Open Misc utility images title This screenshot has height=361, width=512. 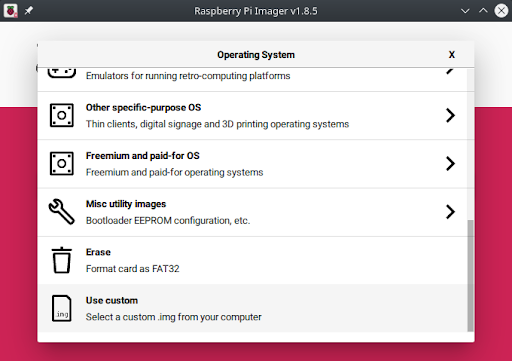(x=126, y=204)
